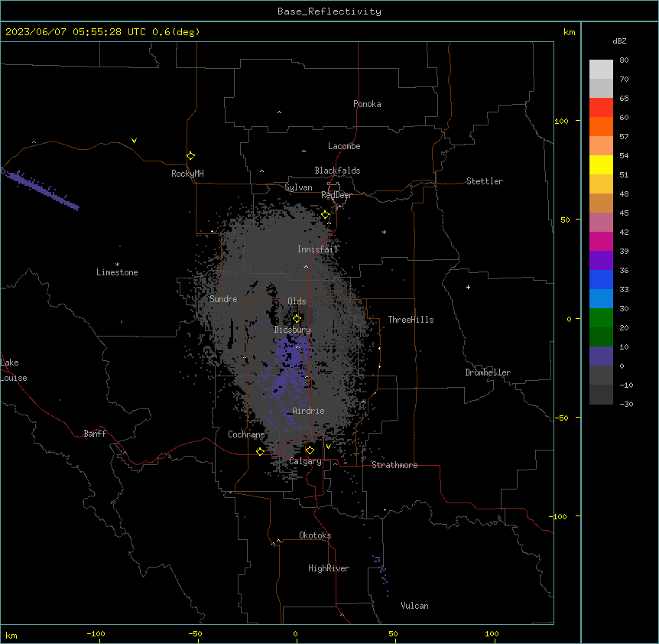Pick the red 60-65 dBZ legend swatch

point(601,108)
